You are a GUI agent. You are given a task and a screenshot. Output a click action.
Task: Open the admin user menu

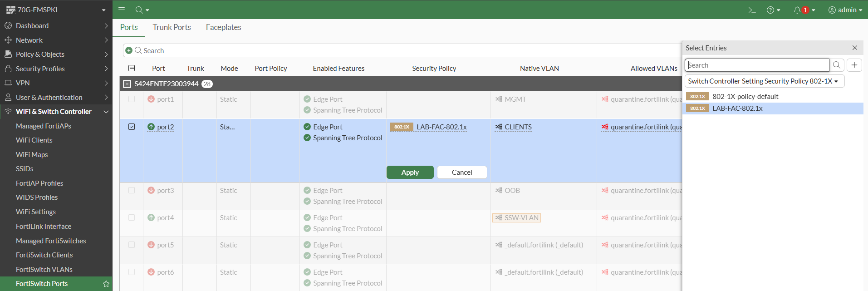pyautogui.click(x=845, y=10)
